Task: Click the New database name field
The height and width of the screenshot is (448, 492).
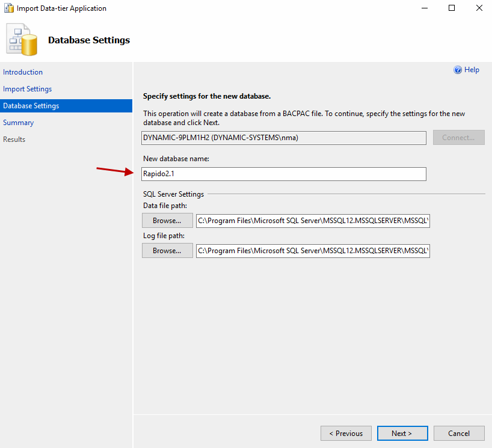Action: click(283, 174)
